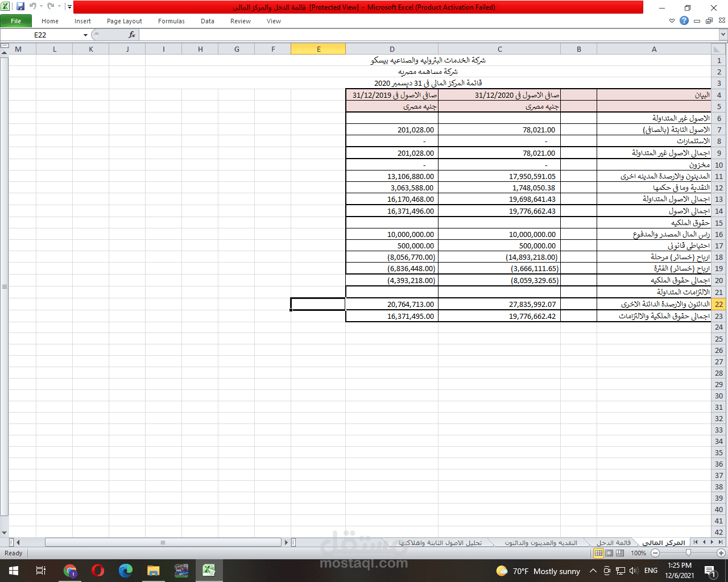Click the vertical scrollbar up arrow

(4, 53)
